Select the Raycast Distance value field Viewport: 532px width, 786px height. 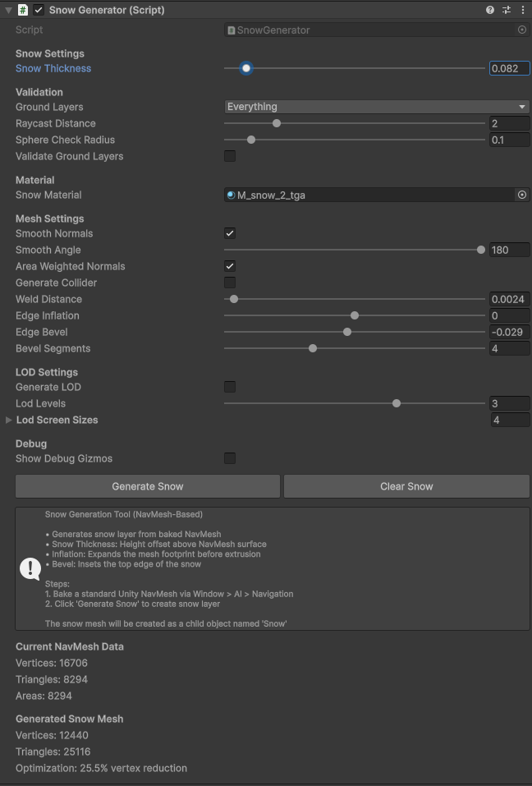[x=509, y=123]
